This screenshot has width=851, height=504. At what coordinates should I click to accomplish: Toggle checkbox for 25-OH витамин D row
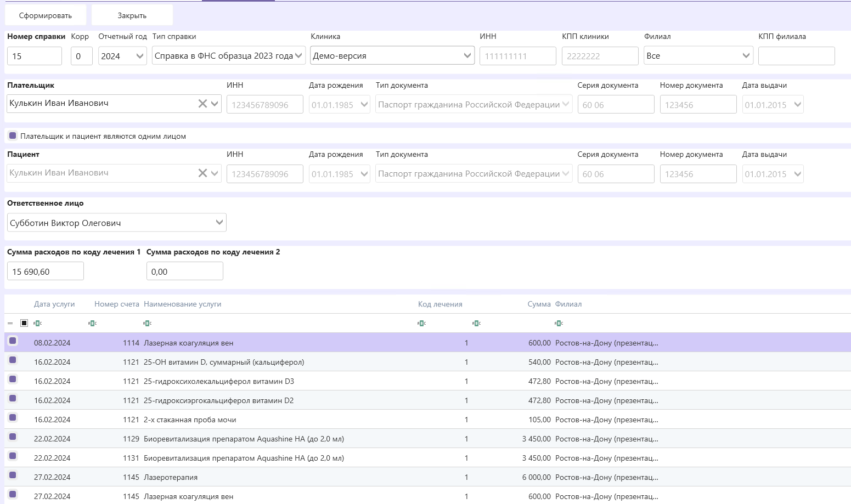(x=13, y=360)
